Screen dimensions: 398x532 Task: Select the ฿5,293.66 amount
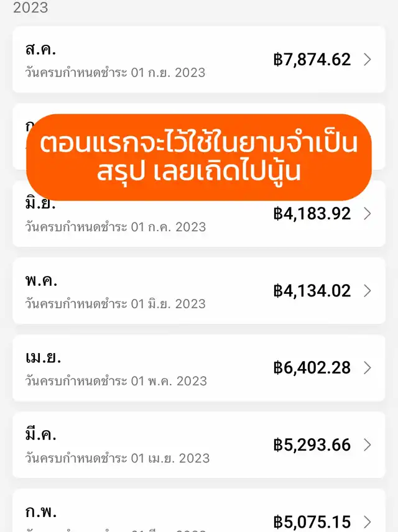[312, 445]
